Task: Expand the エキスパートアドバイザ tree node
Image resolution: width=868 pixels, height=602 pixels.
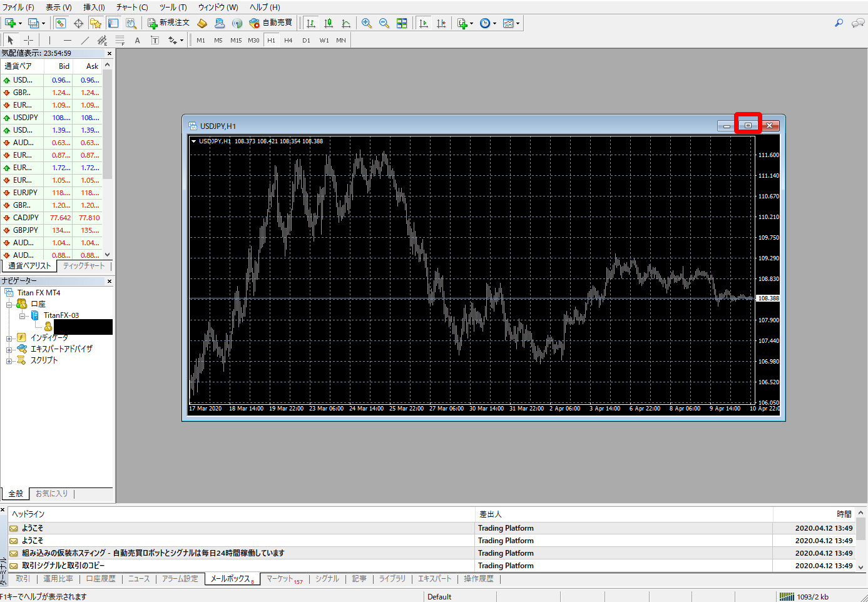Action: [9, 350]
